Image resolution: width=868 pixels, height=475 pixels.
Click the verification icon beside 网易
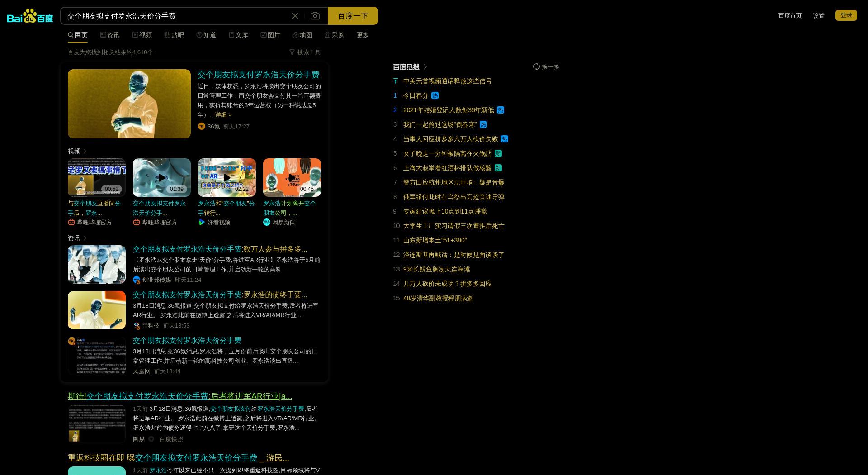tap(151, 439)
